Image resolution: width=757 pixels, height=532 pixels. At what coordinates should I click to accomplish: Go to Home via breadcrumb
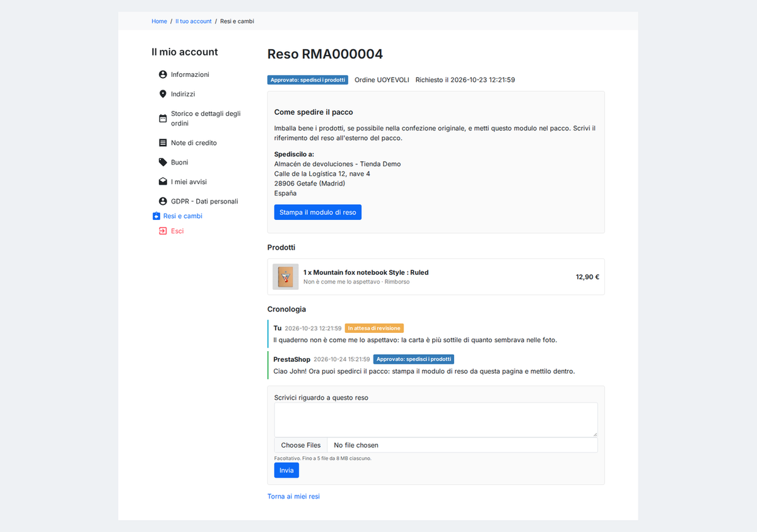[159, 21]
